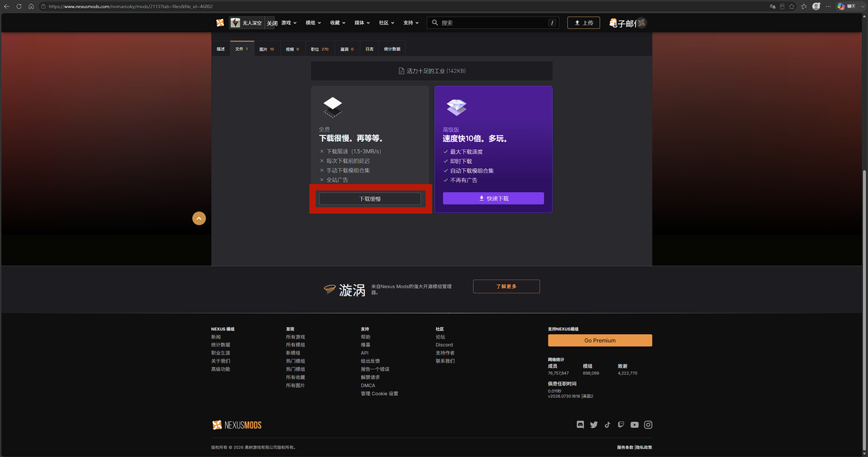This screenshot has height=457, width=868.
Task: Expand the 模组 dropdown menu
Action: (x=313, y=23)
